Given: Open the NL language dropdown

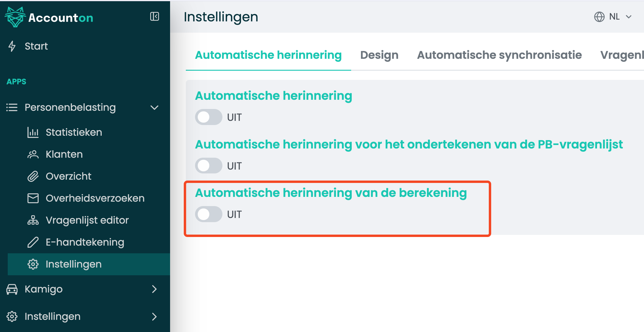Looking at the screenshot, I should pos(613,17).
